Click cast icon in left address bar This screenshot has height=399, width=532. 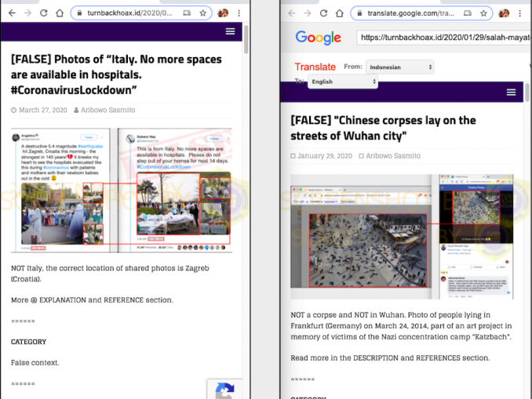tap(187, 13)
